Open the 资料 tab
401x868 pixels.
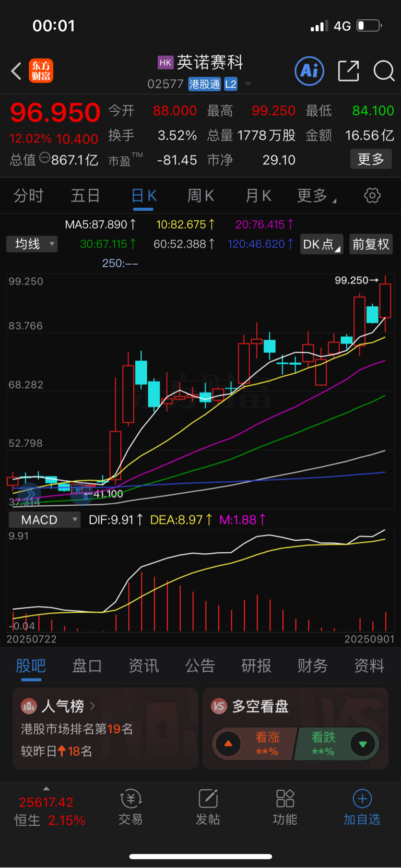369,666
